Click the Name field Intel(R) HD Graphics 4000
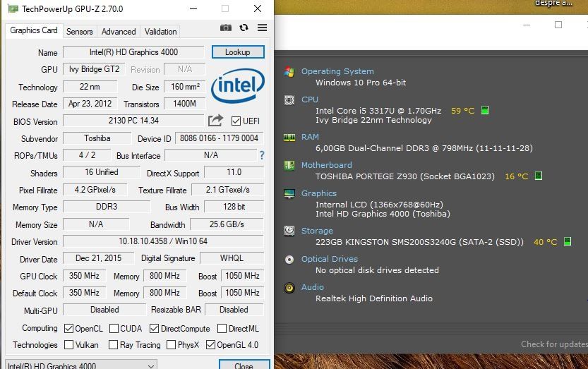This screenshot has width=588, height=369. pyautogui.click(x=133, y=52)
